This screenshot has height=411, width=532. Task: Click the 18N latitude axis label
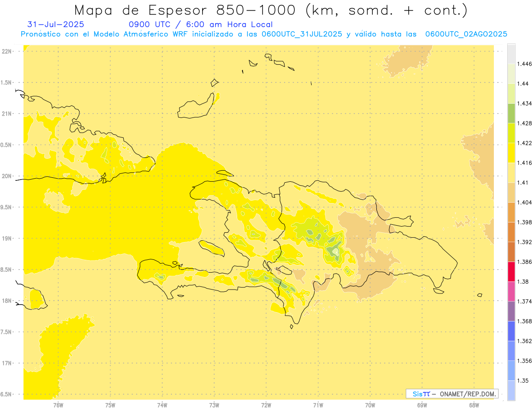[x=7, y=301]
